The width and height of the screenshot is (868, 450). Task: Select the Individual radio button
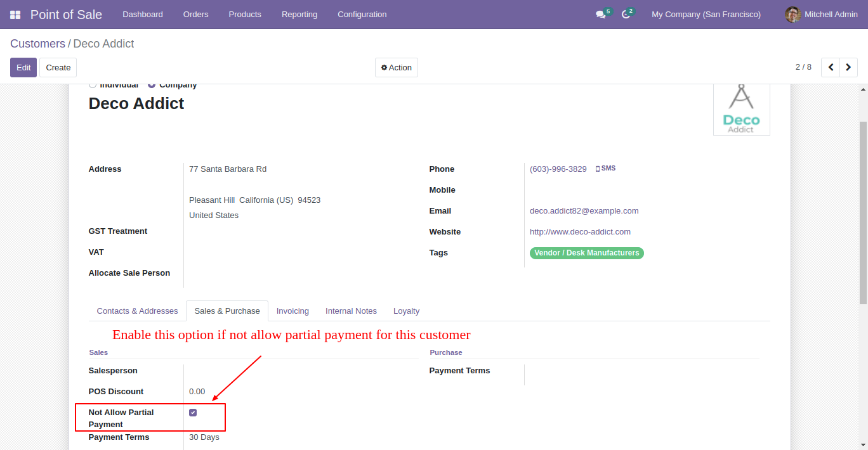coord(93,85)
